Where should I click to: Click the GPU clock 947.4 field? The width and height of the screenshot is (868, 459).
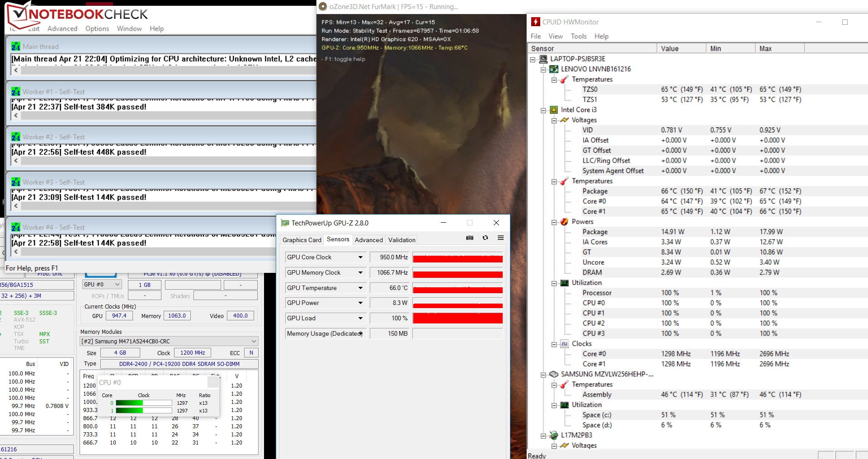coord(119,316)
